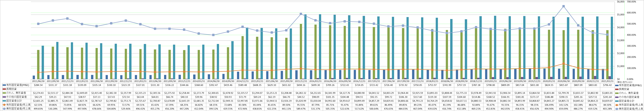Viewport: 644px width, 111px height.
Task: Select the 141.52% ratio cell
Action: pos(563,105)
